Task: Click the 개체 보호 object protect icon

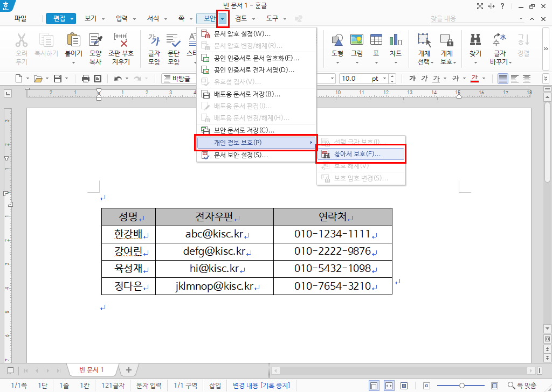Action: [446, 40]
